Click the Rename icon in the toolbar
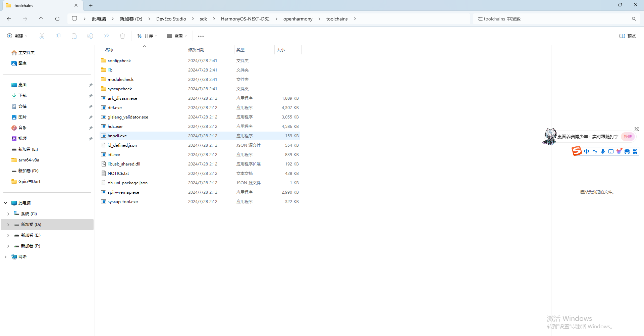The height and width of the screenshot is (336, 644). 90,36
